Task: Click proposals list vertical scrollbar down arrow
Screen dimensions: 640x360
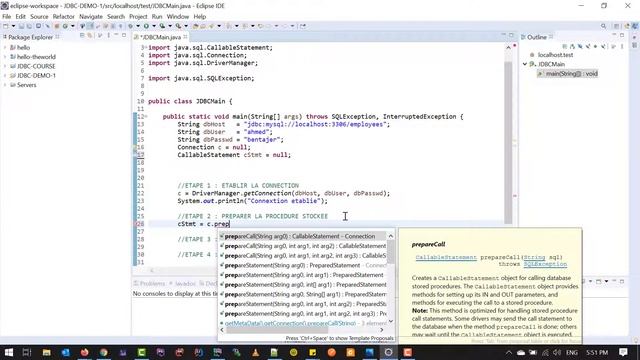Action: 391,322
